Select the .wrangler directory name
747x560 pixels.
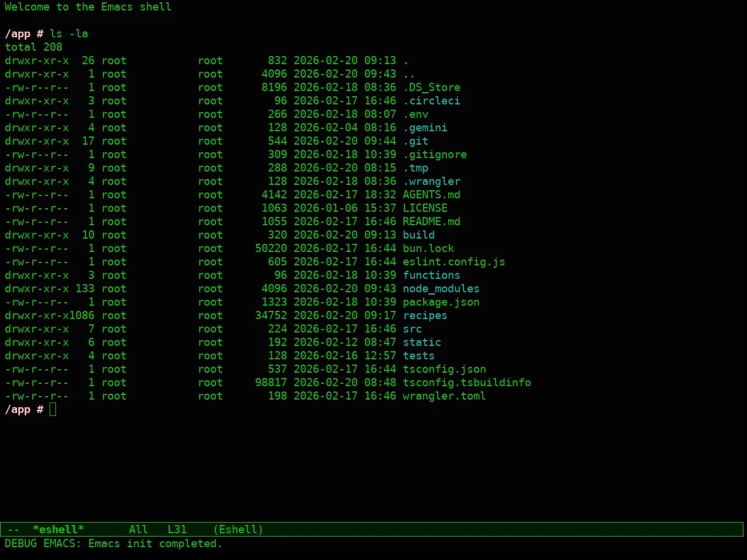[431, 181]
